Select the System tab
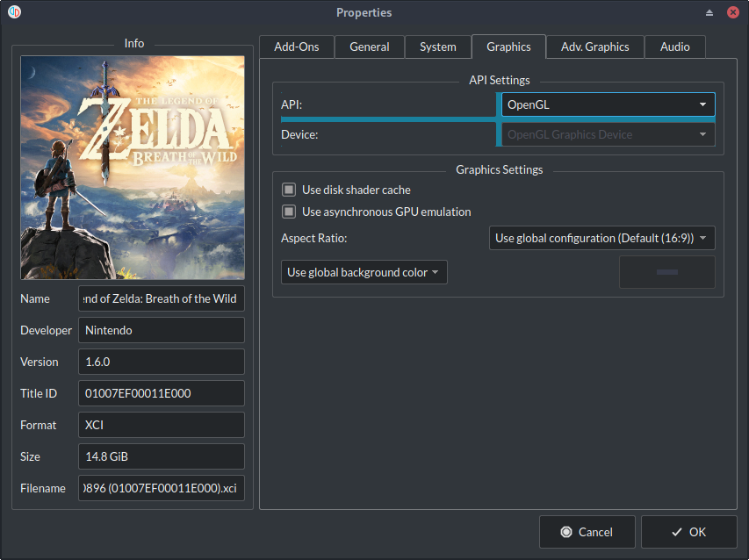The height and width of the screenshot is (560, 749). (x=437, y=47)
